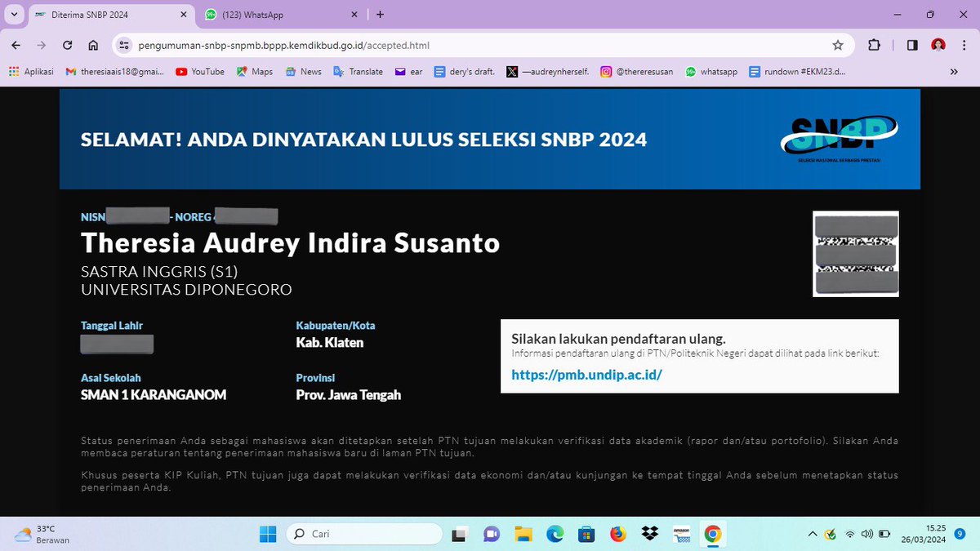Open Firefox from the taskbar
This screenshot has height=551, width=980.
[x=618, y=535]
